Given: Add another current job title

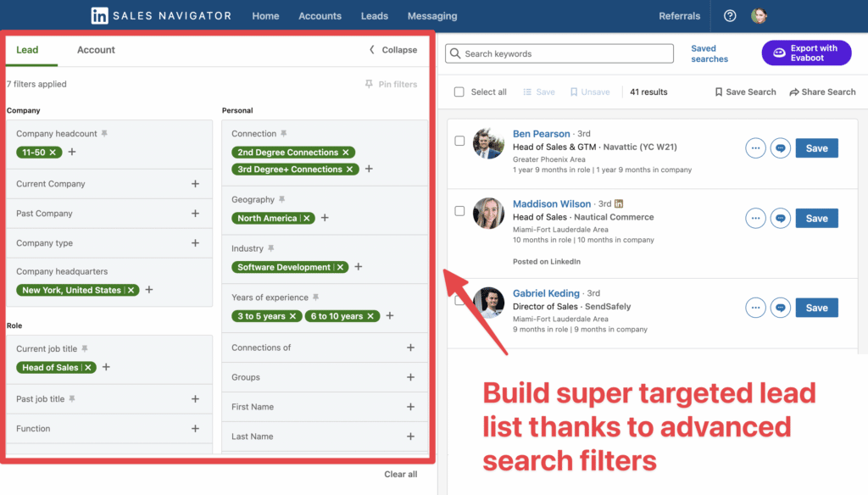Looking at the screenshot, I should pyautogui.click(x=106, y=367).
